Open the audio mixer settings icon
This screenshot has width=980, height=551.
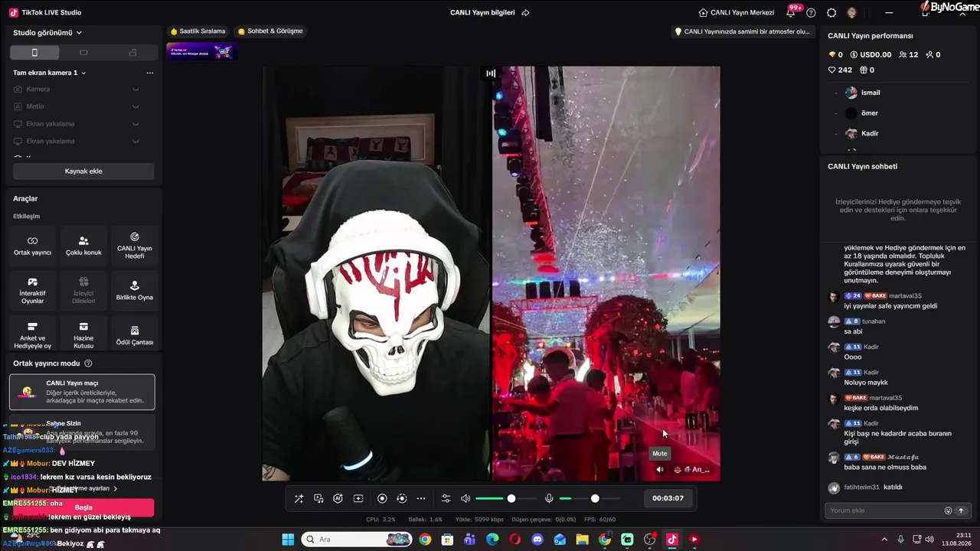[446, 498]
